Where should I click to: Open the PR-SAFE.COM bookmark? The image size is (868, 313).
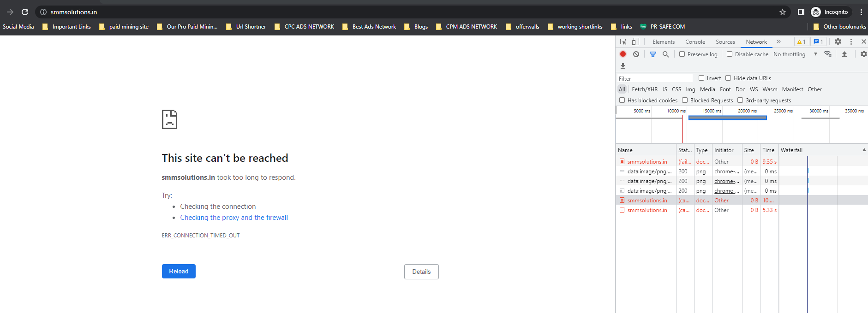click(x=662, y=27)
